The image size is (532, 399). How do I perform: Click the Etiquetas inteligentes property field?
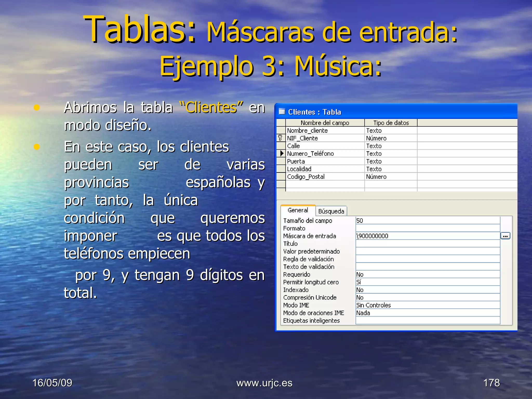[x=428, y=320]
